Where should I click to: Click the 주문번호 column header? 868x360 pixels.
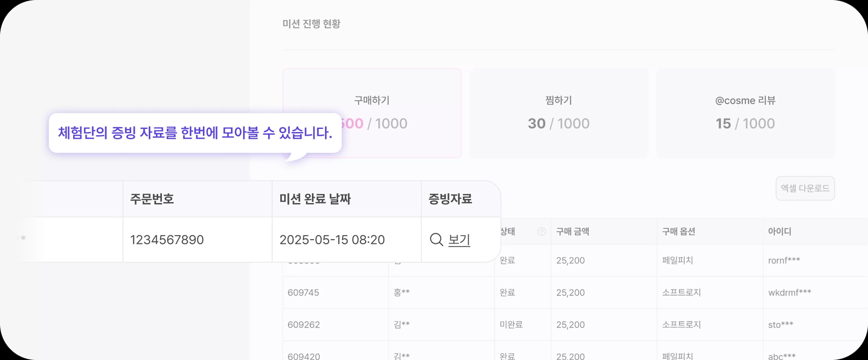152,199
